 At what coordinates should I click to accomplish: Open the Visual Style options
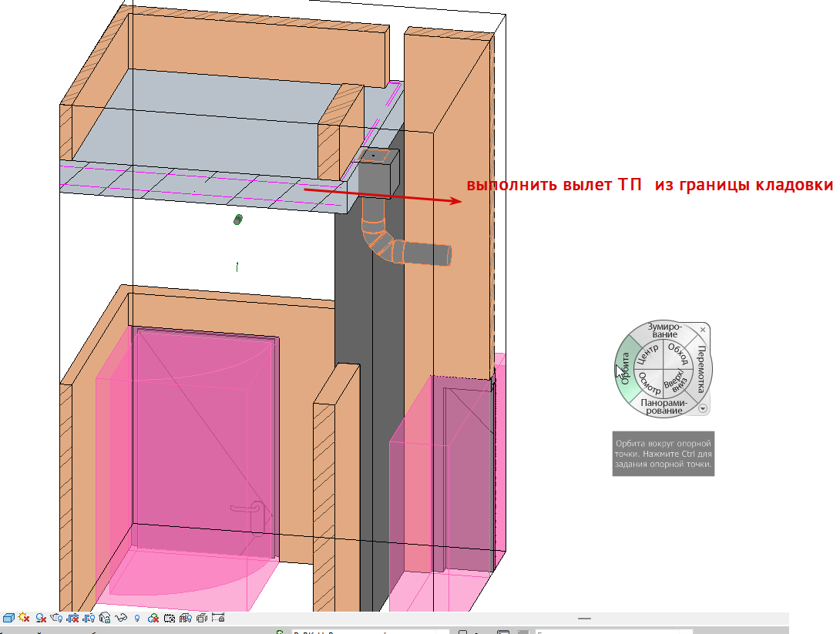[8, 618]
